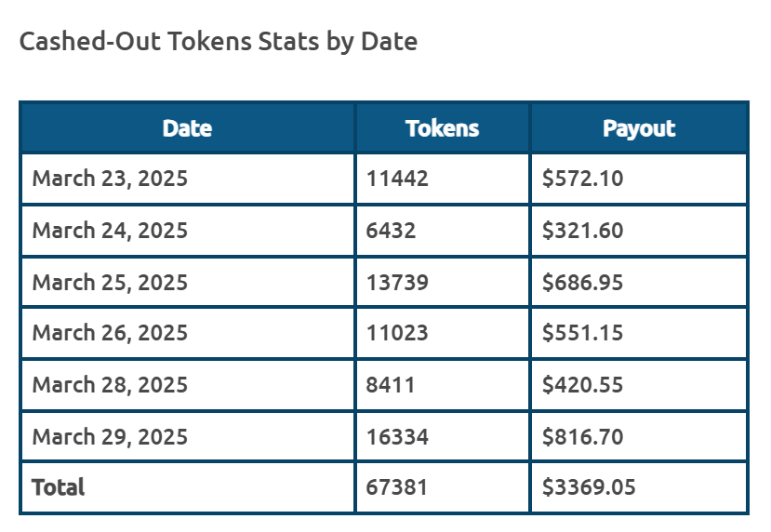
Task: Click the total payout $3369.05 cell
Action: point(639,487)
